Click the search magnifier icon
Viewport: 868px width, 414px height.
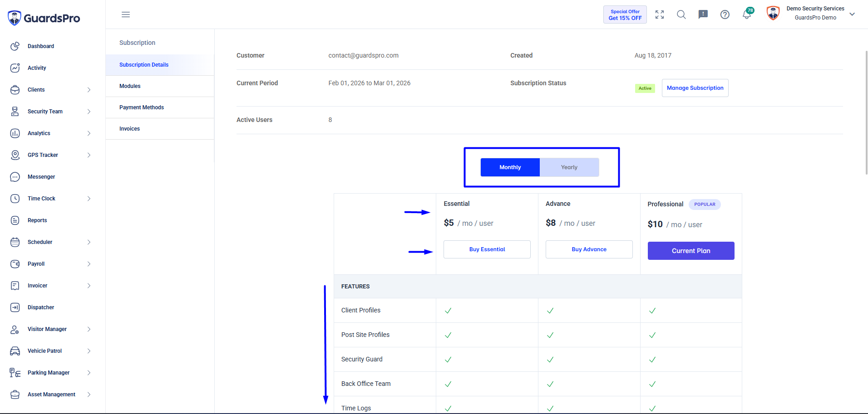tap(681, 15)
